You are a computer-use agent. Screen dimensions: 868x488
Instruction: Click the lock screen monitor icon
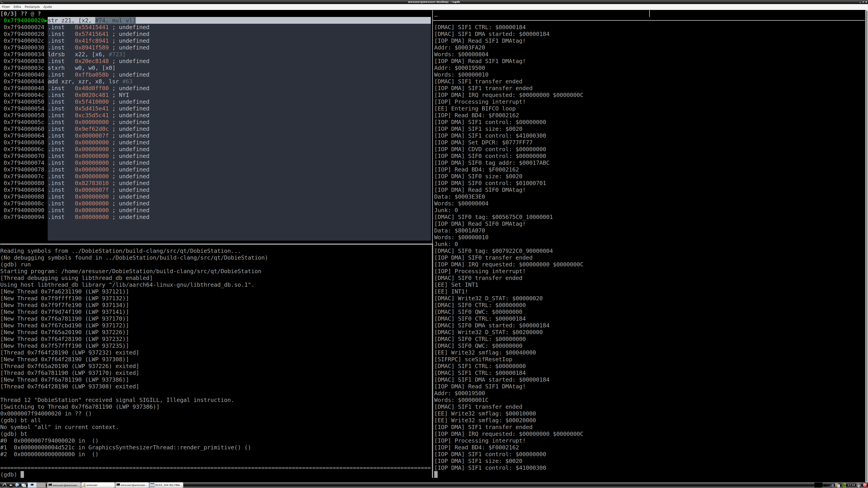tap(859, 485)
